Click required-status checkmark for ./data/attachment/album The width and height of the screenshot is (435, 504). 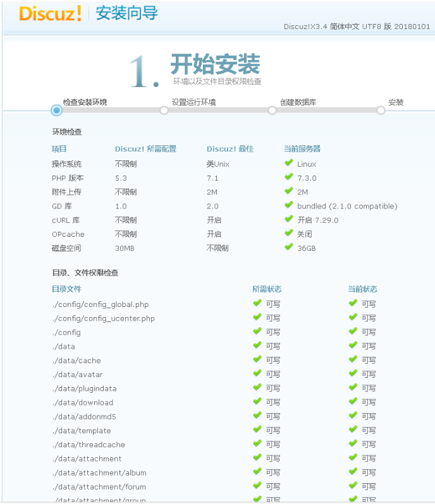pyautogui.click(x=257, y=471)
